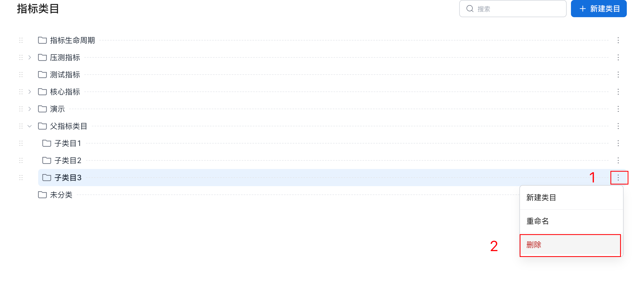Image resolution: width=644 pixels, height=287 pixels.
Task: Open the more menu for 父指标类目
Action: point(618,126)
